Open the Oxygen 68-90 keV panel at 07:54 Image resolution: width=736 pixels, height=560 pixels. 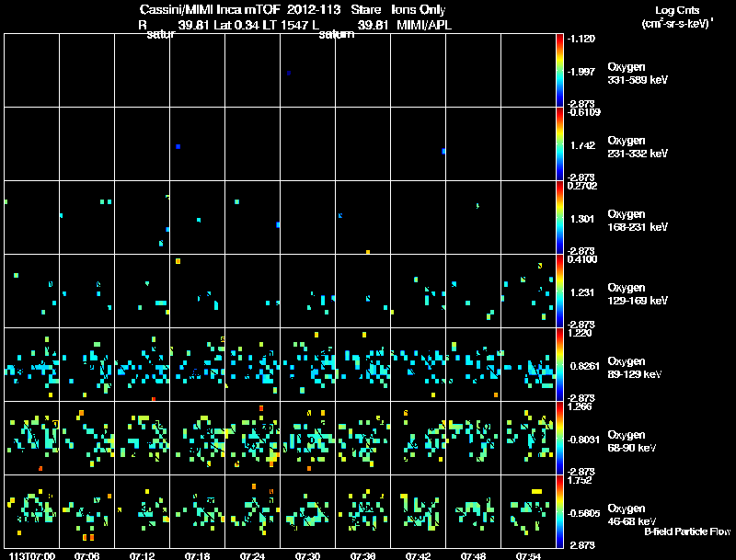click(528, 439)
